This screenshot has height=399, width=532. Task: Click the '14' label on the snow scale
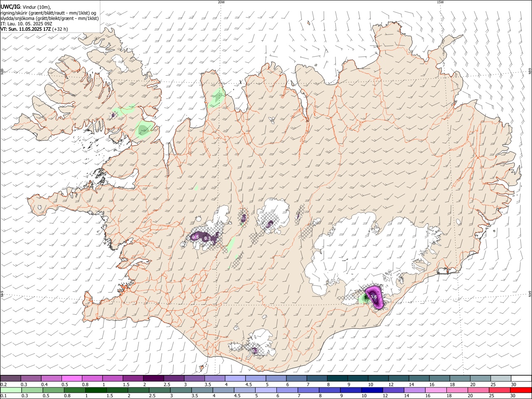[x=411, y=384]
